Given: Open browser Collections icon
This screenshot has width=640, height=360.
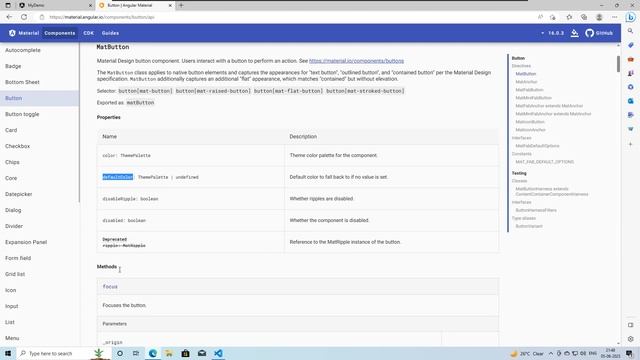Looking at the screenshot, I should [x=584, y=17].
